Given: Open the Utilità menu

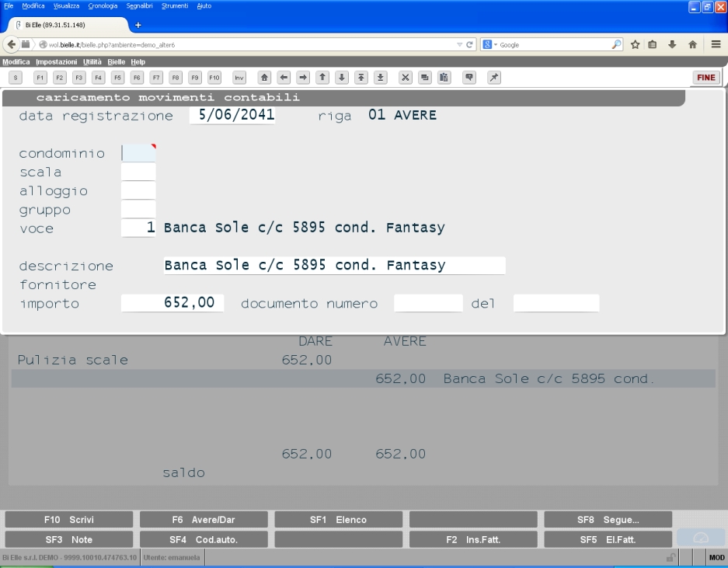Looking at the screenshot, I should [92, 61].
